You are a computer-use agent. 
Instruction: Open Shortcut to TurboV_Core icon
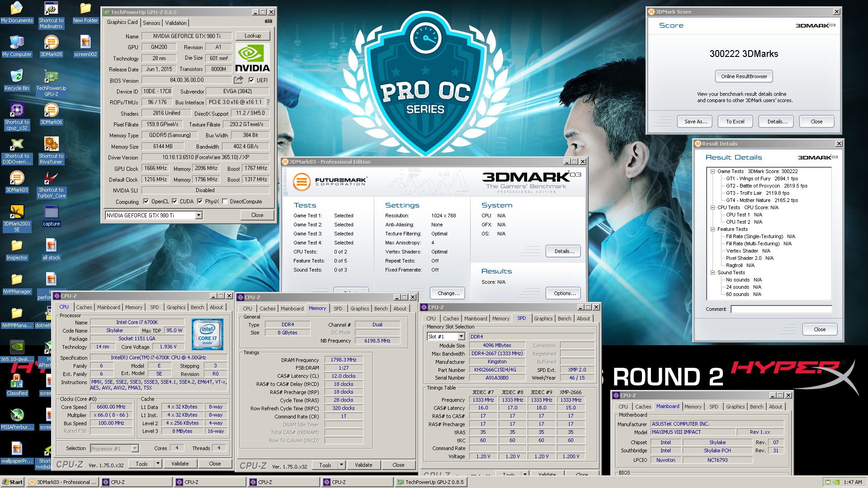point(51,185)
